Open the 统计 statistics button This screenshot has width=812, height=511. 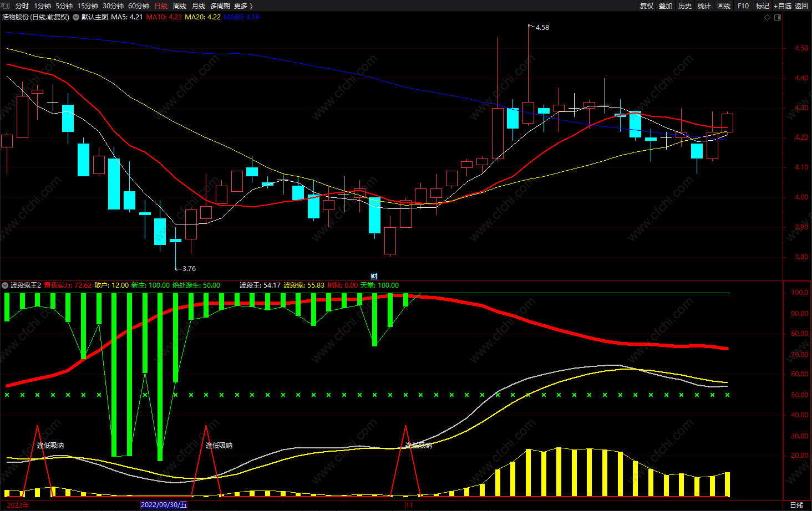704,6
